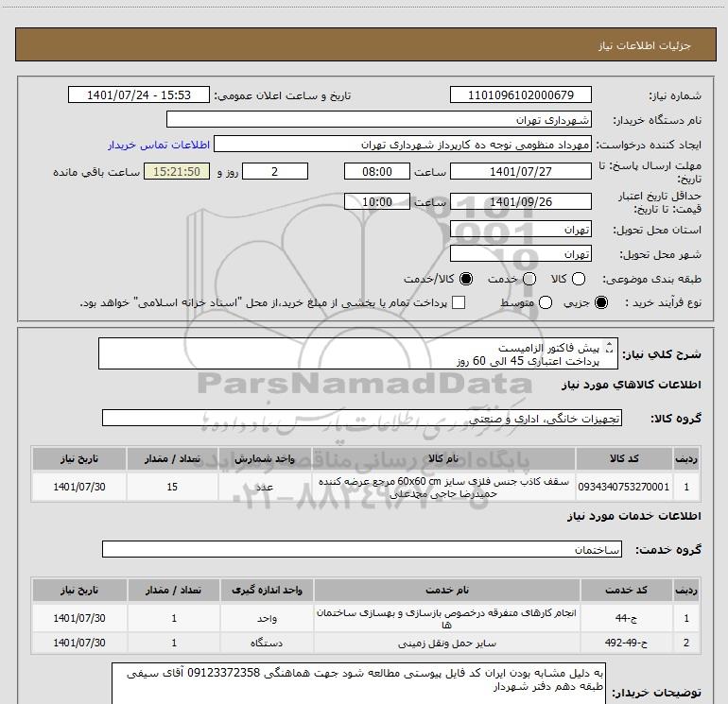Viewport: 728px width, 704px height.
Task: Click delivery province field تهران
Action: (520, 229)
